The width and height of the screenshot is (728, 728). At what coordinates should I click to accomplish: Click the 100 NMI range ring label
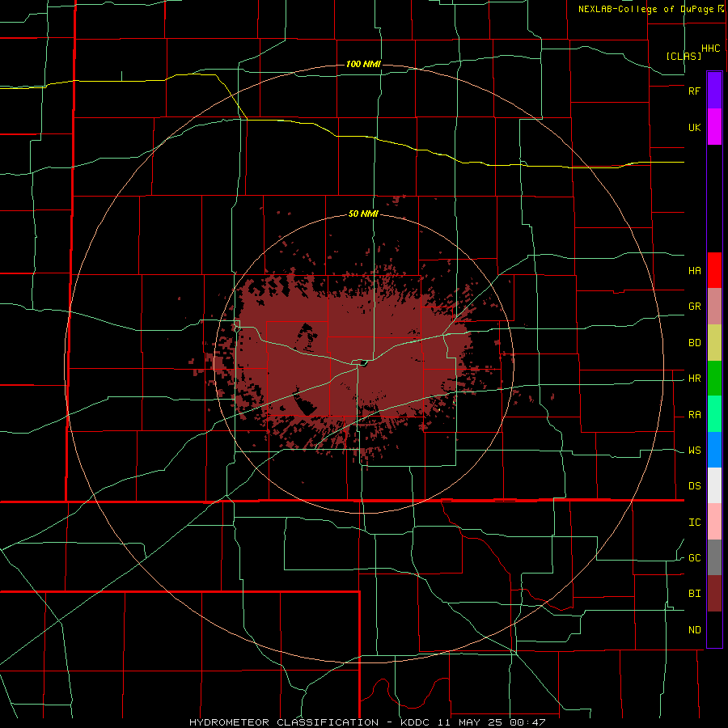(363, 64)
